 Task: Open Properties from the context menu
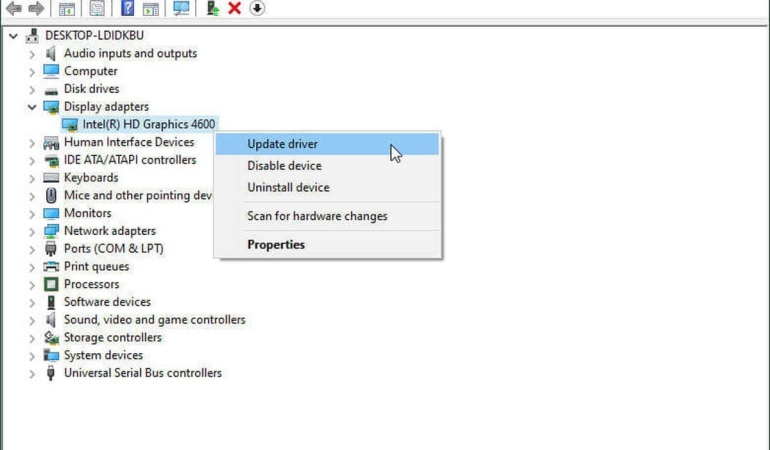pyautogui.click(x=327, y=245)
